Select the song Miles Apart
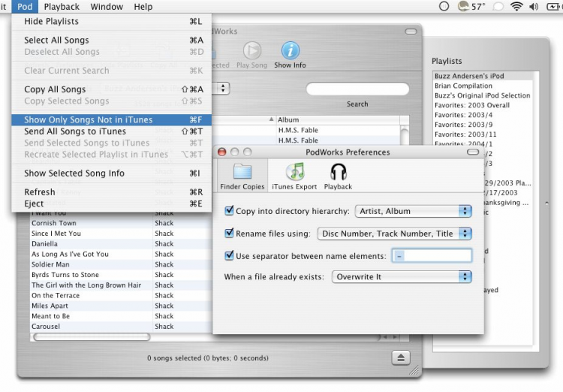Viewport: 563px width, 392px height. 122,306
